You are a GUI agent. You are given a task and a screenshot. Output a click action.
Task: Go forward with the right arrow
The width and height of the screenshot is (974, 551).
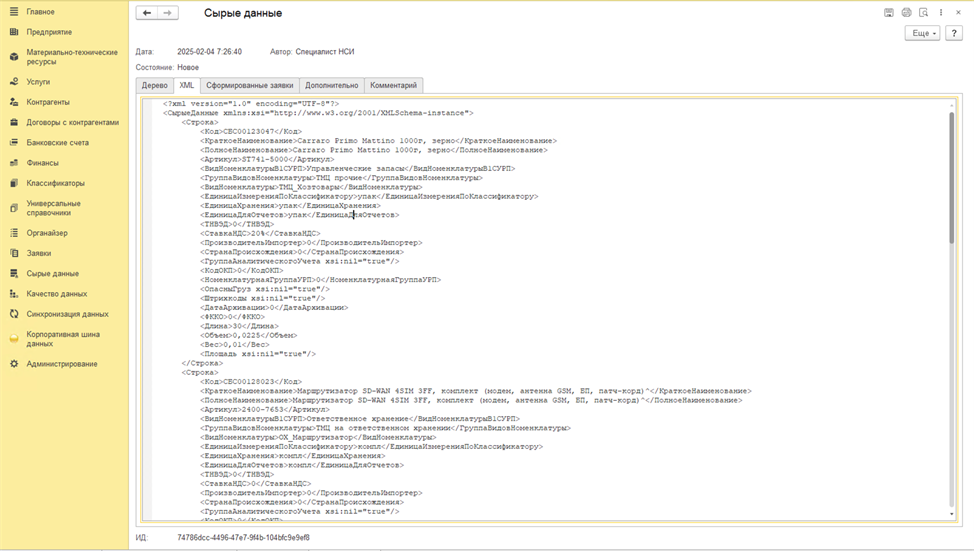pyautogui.click(x=167, y=13)
